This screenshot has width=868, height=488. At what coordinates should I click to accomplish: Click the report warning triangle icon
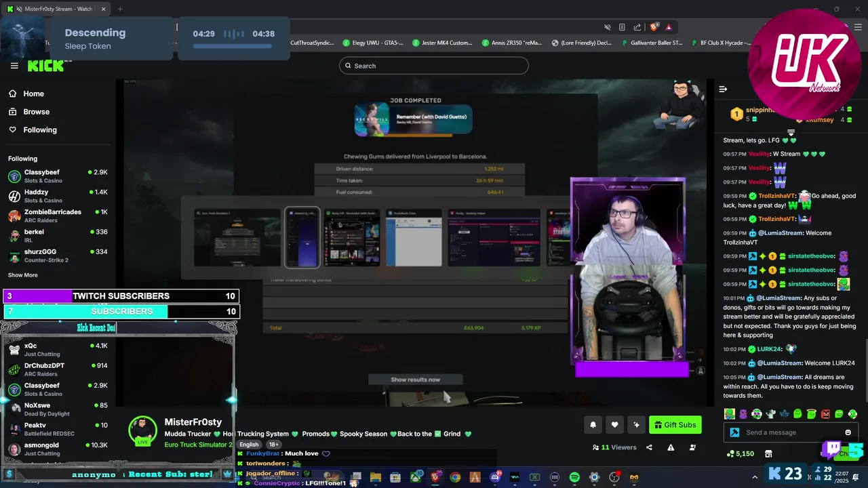(x=671, y=447)
